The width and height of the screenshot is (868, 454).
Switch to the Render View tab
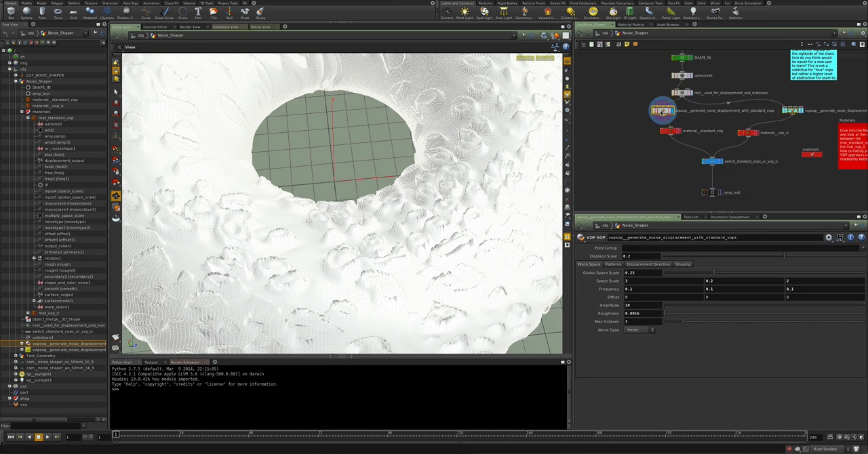pos(190,27)
